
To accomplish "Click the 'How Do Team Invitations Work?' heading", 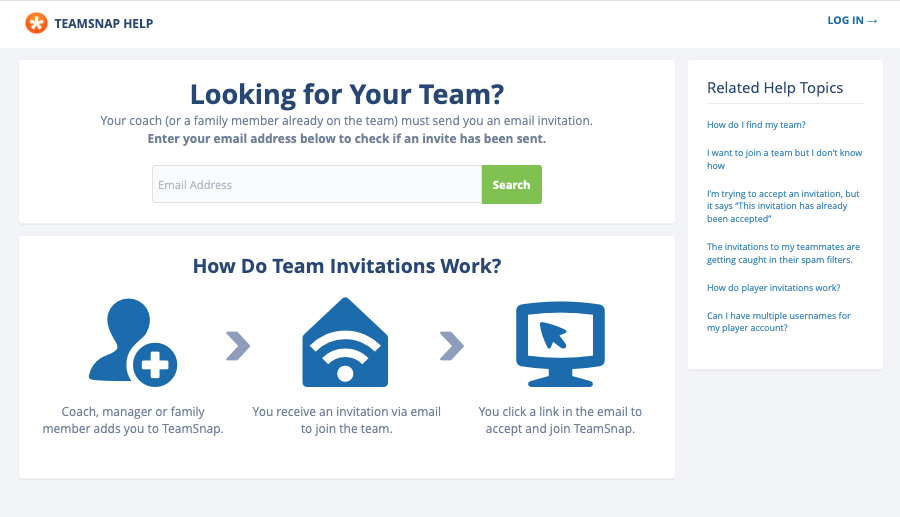I will [x=347, y=266].
